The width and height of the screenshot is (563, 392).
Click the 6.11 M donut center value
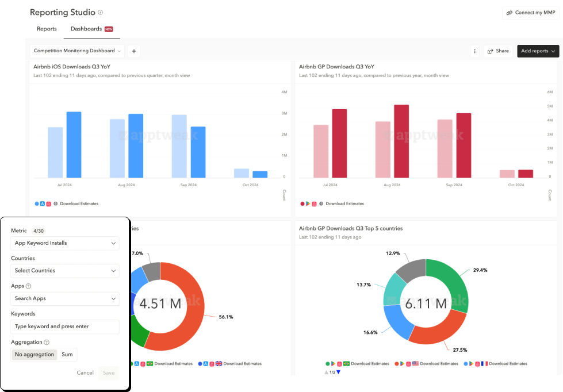[426, 303]
